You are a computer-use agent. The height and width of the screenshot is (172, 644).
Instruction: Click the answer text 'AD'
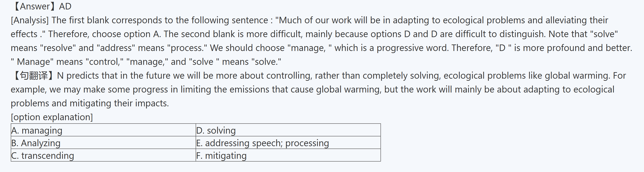click(65, 6)
